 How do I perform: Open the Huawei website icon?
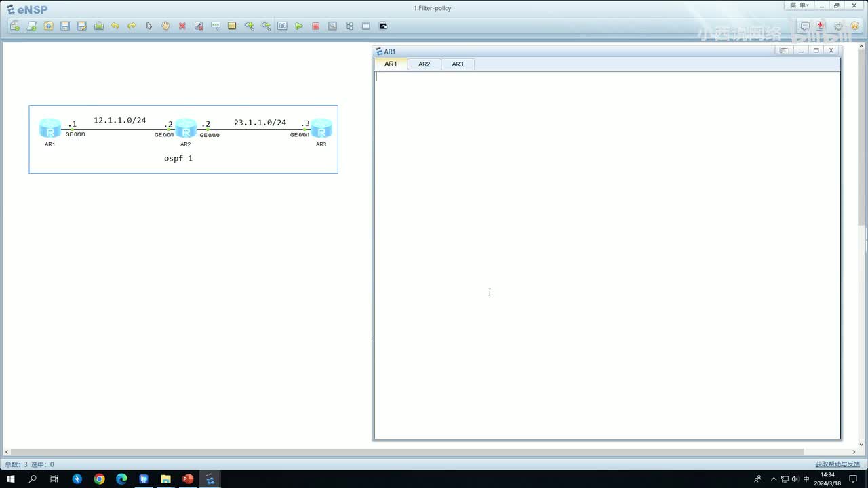click(821, 26)
